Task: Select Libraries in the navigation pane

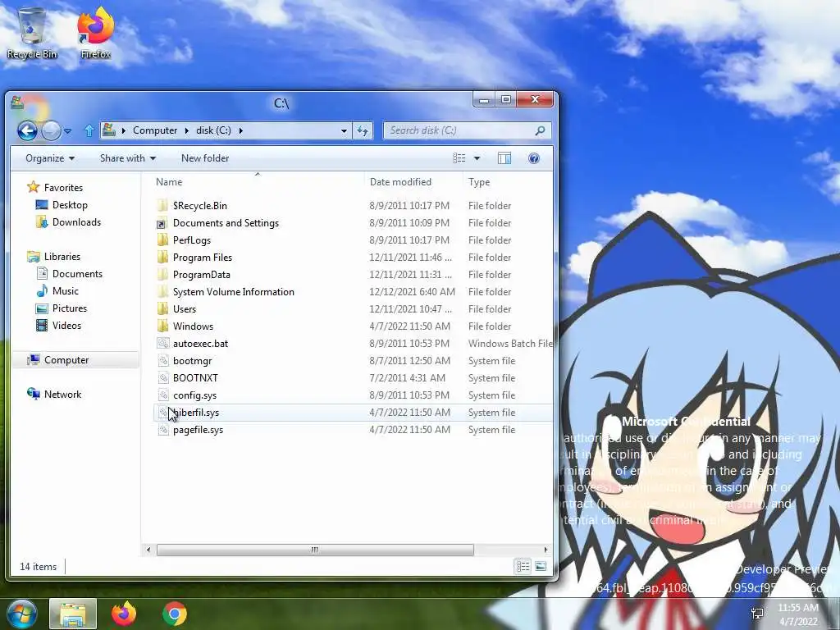Action: click(x=62, y=257)
